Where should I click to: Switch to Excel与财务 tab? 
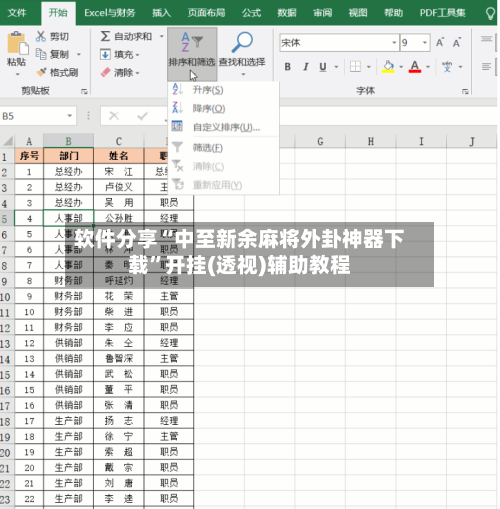pyautogui.click(x=110, y=13)
